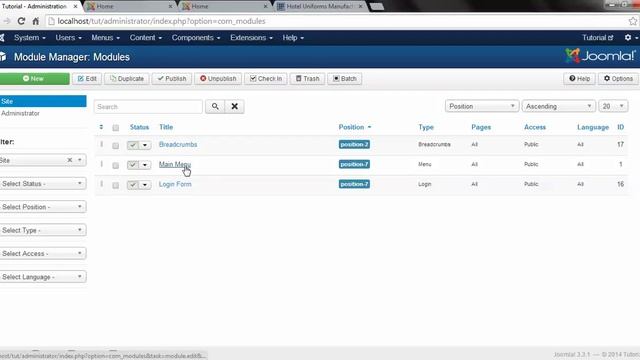Toggle published status of Login Form module
The image size is (640, 360).
pyautogui.click(x=133, y=184)
